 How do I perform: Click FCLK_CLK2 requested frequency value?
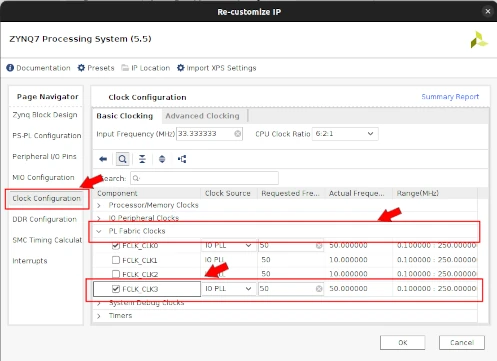click(x=266, y=274)
